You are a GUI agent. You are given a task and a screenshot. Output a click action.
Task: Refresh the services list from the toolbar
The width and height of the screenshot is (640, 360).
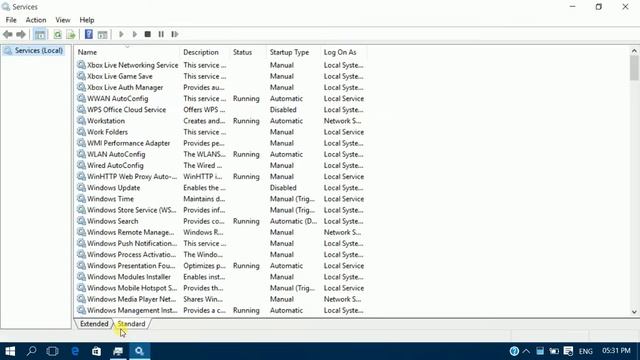coord(58,35)
